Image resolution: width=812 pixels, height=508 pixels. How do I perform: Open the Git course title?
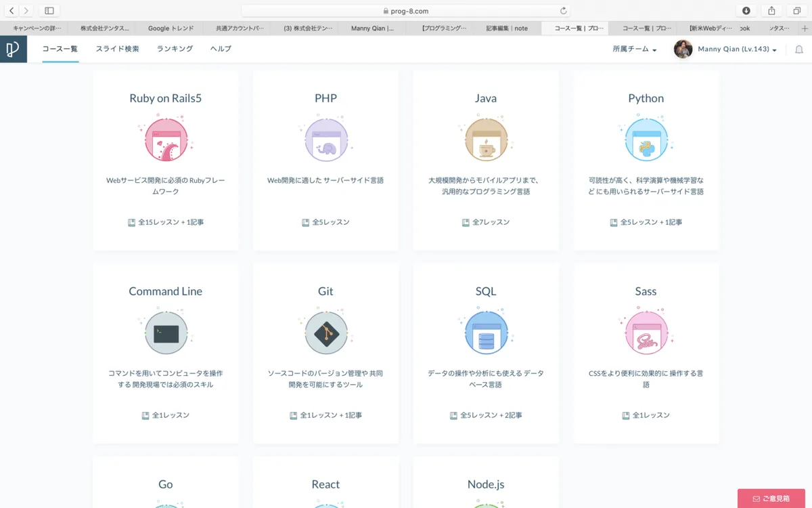(325, 291)
